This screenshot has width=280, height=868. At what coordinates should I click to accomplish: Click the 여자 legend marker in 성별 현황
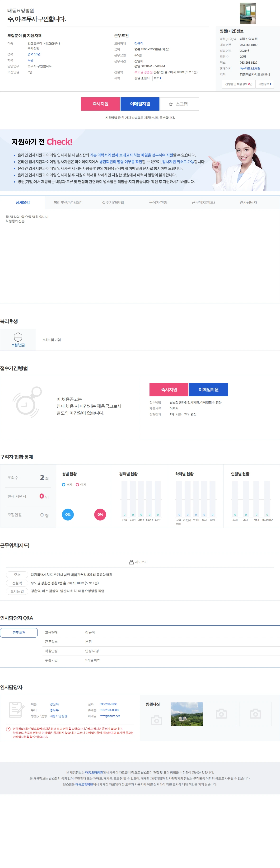point(77,484)
